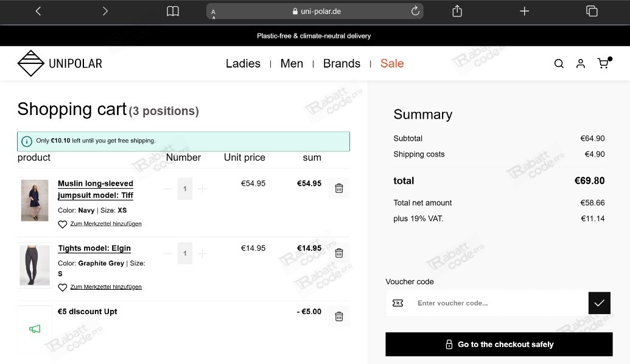The width and height of the screenshot is (630, 364).
Task: Remove the €5 discount with trash icon
Action: tap(338, 317)
